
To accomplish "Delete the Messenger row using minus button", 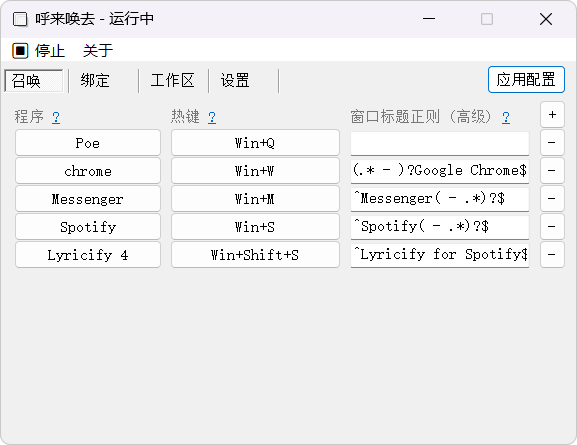I will [552, 198].
